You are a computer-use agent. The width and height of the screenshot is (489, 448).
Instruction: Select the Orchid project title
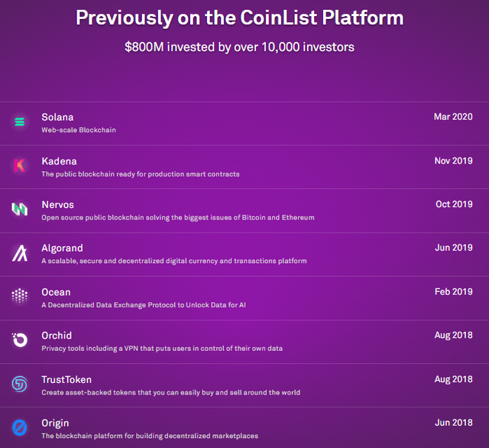(x=57, y=336)
